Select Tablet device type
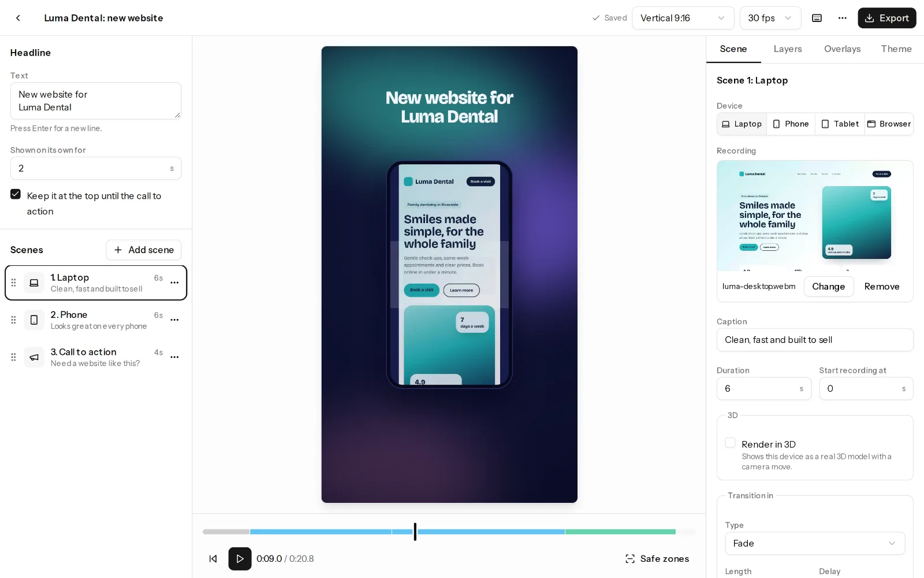Viewport: 924px width, 578px height. pyautogui.click(x=840, y=124)
